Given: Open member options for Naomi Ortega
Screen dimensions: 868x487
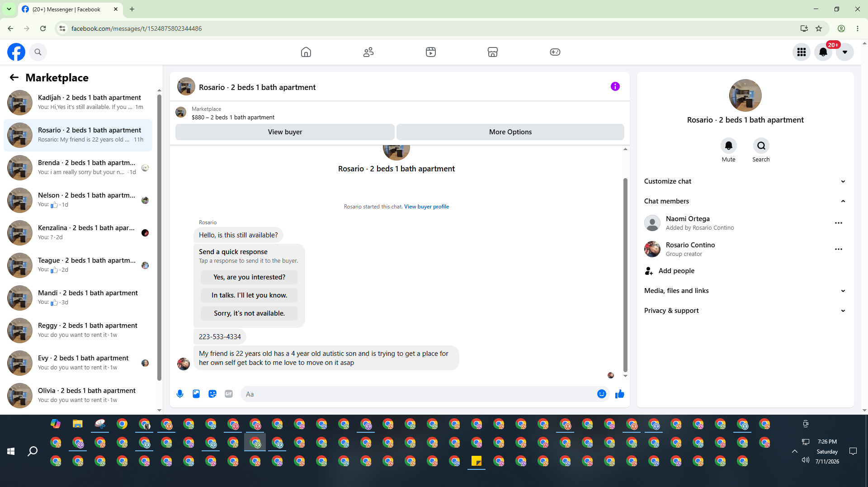Looking at the screenshot, I should point(839,223).
